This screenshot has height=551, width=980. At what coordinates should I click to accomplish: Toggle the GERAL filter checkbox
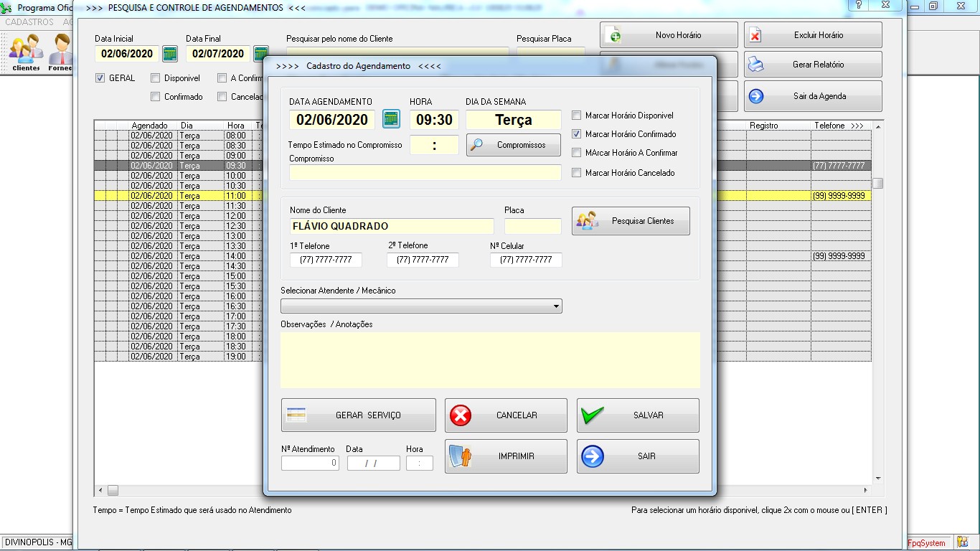pos(100,78)
